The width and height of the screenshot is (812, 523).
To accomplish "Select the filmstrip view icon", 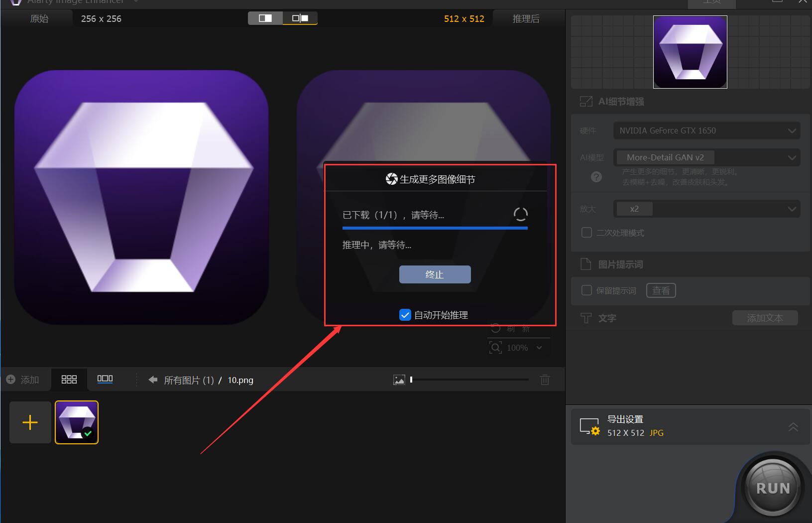I will [x=105, y=380].
